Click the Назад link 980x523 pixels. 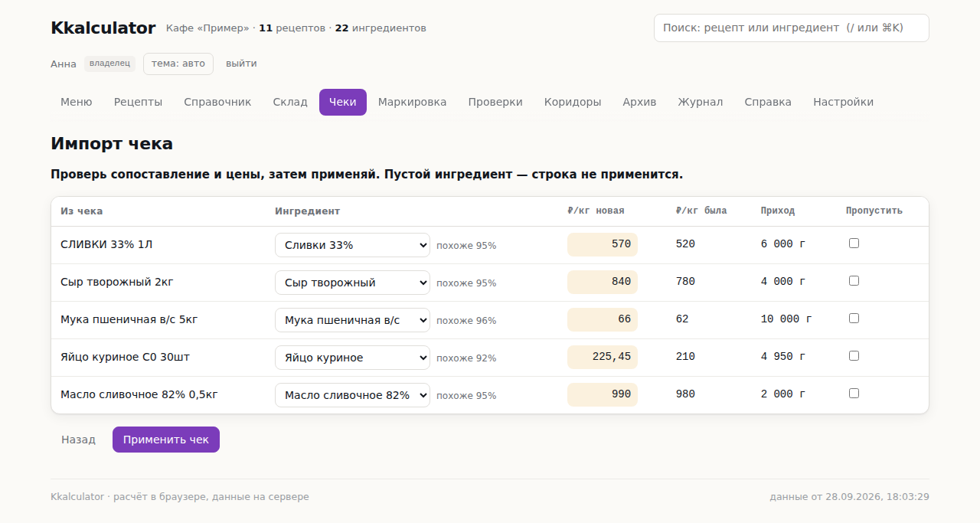tap(78, 440)
